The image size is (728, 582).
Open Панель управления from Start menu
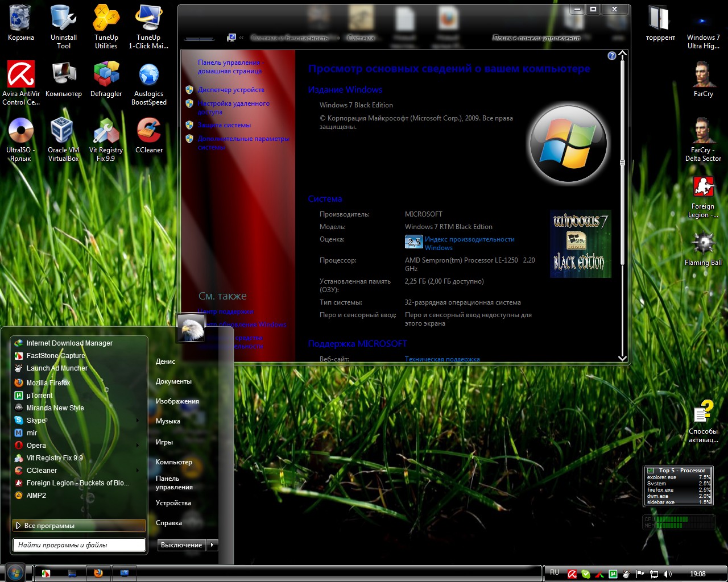coord(174,483)
